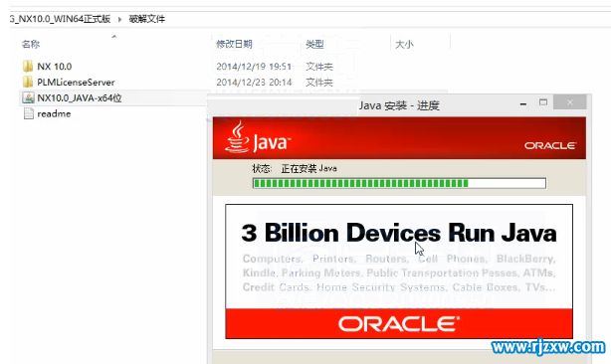Open the NX 10.0 folder icon
This screenshot has height=364, width=611.
click(28, 67)
